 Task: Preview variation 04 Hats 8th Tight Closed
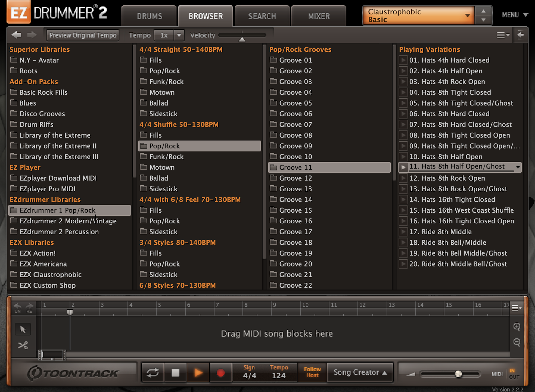pyautogui.click(x=403, y=92)
